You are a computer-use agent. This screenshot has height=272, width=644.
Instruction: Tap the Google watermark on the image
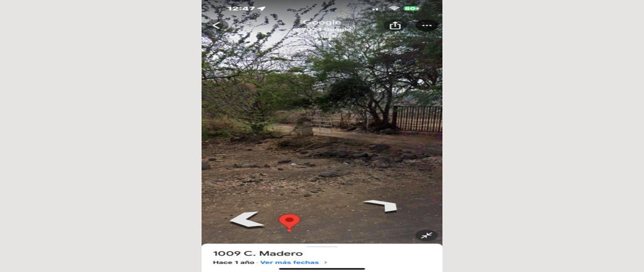[x=322, y=23]
